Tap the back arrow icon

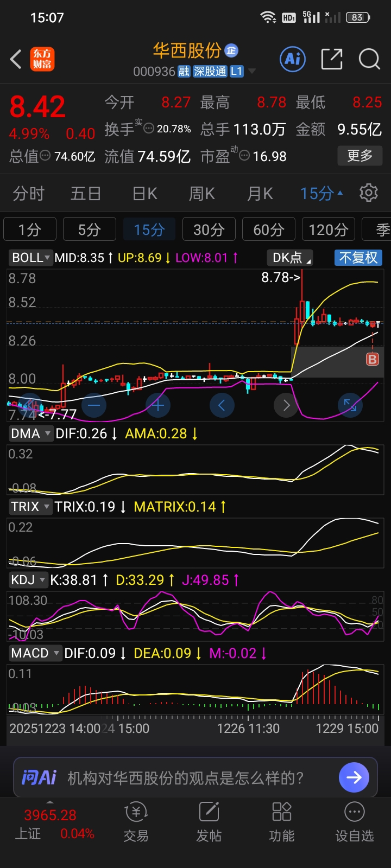tap(16, 59)
